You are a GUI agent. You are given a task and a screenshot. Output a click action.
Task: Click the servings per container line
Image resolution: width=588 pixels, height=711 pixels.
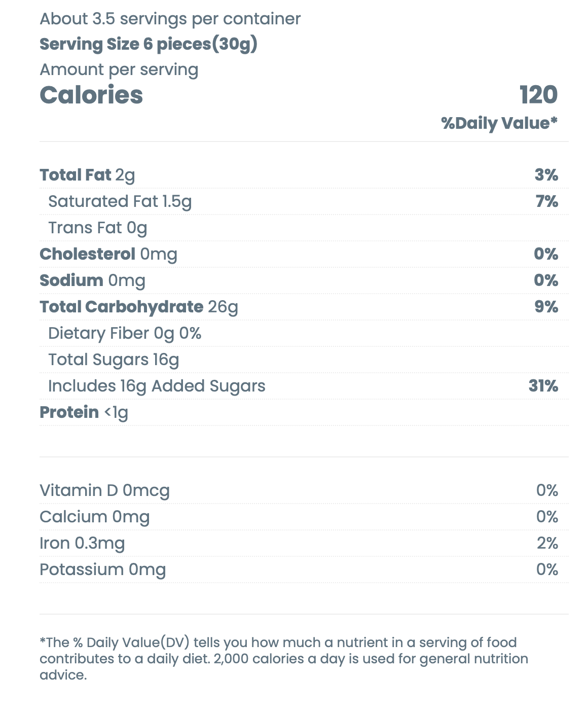click(170, 19)
